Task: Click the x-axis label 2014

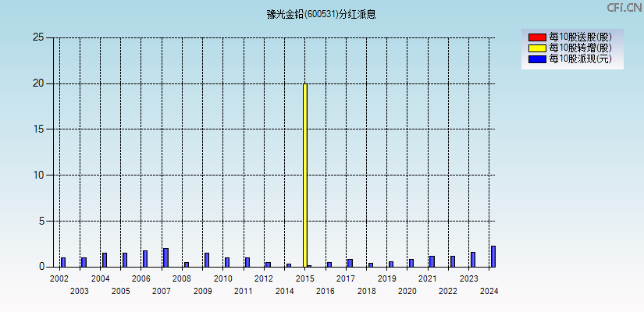Action: pos(285,292)
